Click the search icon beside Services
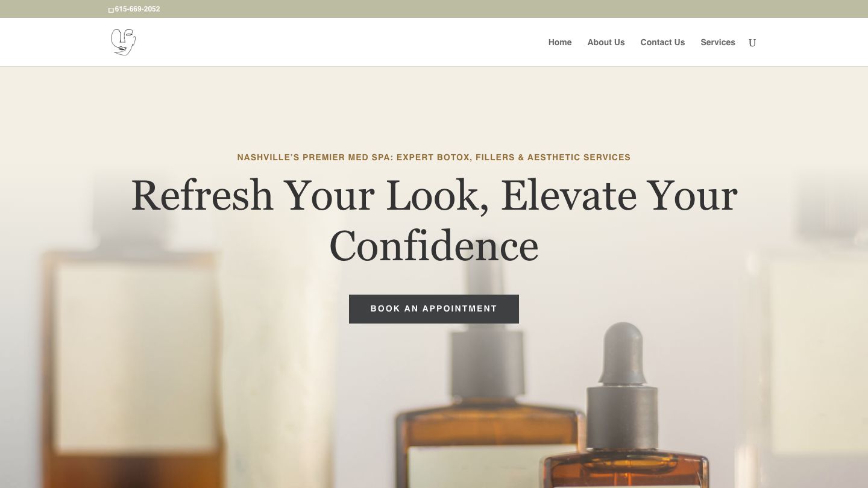 (752, 43)
